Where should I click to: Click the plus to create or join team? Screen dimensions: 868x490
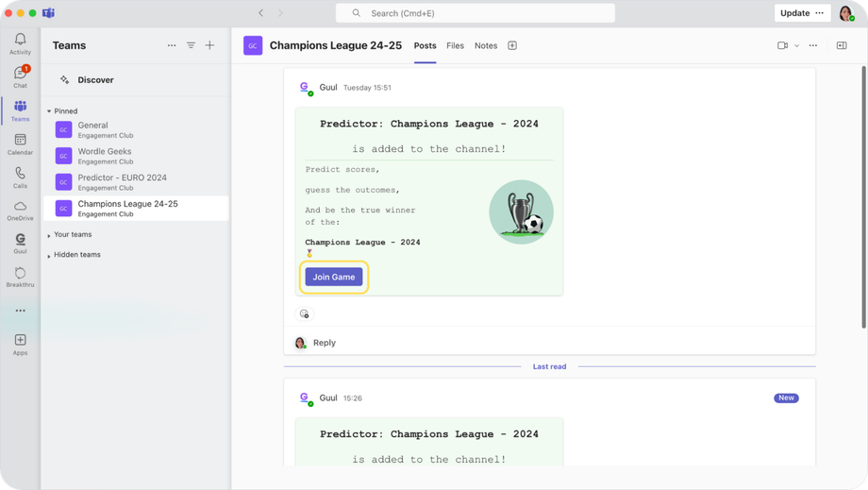pyautogui.click(x=209, y=45)
